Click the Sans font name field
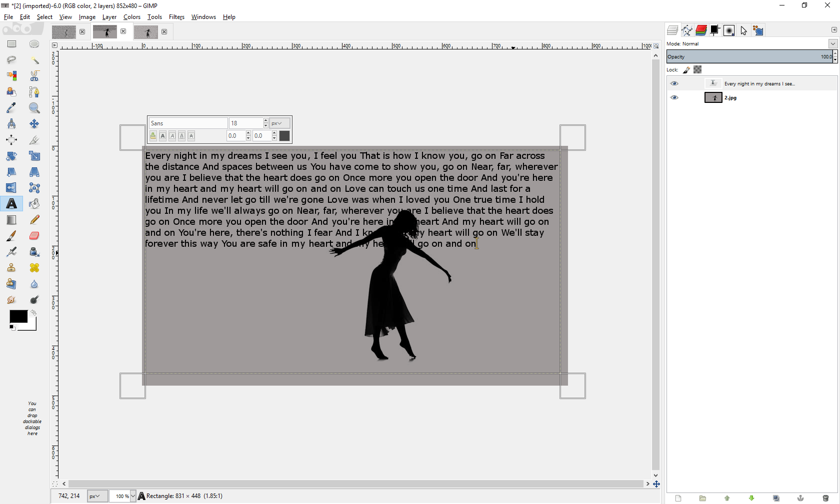840x504 pixels. click(x=188, y=123)
